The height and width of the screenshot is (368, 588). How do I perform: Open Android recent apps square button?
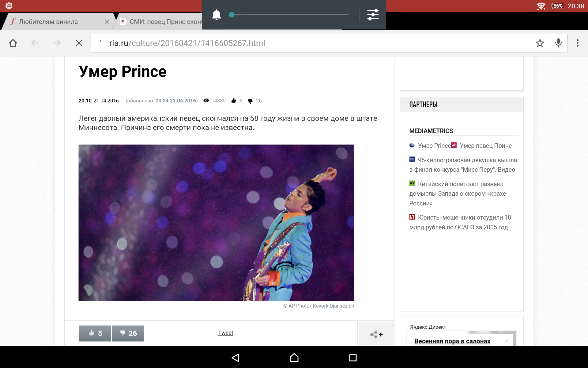pyautogui.click(x=353, y=358)
